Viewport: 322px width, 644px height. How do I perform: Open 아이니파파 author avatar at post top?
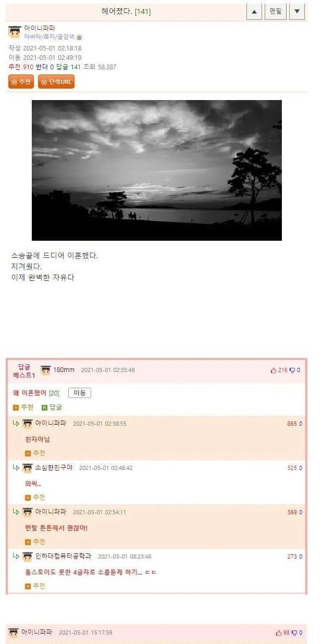click(15, 31)
